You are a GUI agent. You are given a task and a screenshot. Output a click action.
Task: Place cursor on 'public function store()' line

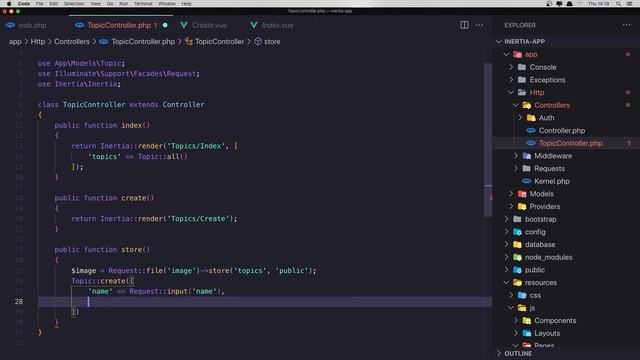click(102, 250)
